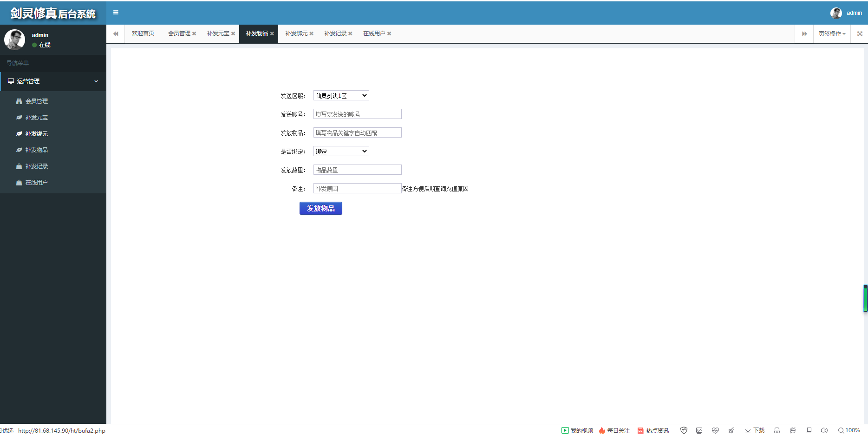Toggle the sidebar with the hamburger icon

[x=116, y=13]
